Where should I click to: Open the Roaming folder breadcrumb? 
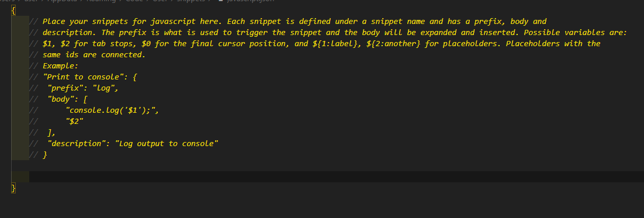click(x=101, y=1)
